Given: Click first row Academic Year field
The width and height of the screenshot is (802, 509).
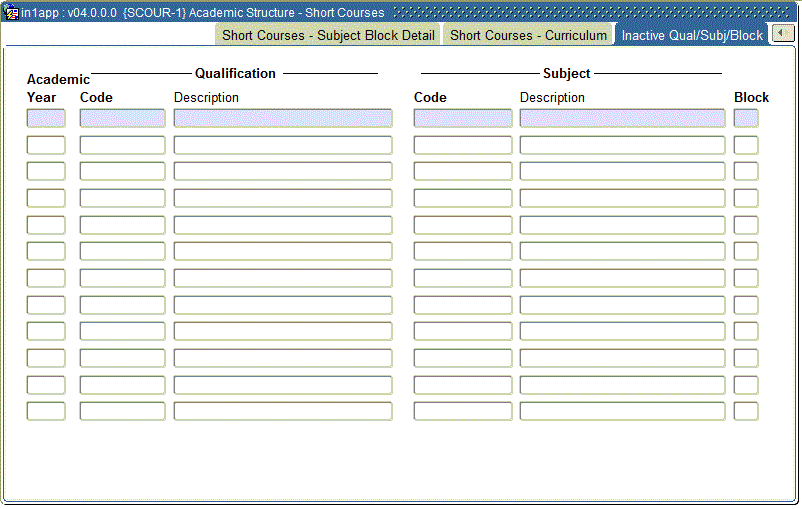Looking at the screenshot, I should coord(46,118).
